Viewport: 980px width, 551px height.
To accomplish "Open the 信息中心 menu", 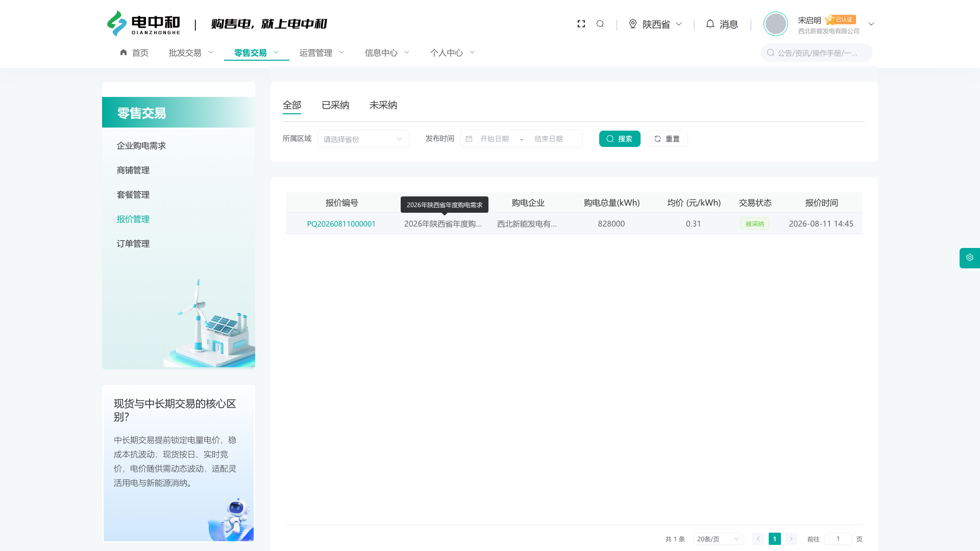I will pyautogui.click(x=387, y=53).
